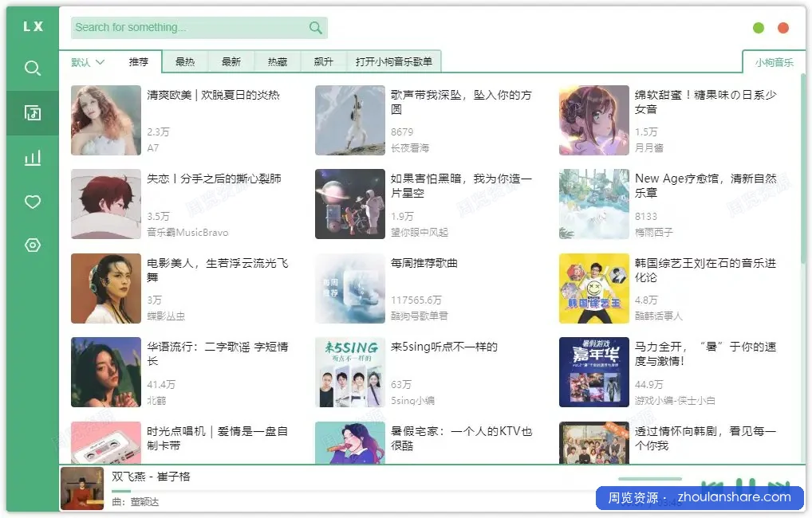
Task: Open cover of 韩国综艺王刘在石 playlist
Action: (x=594, y=288)
